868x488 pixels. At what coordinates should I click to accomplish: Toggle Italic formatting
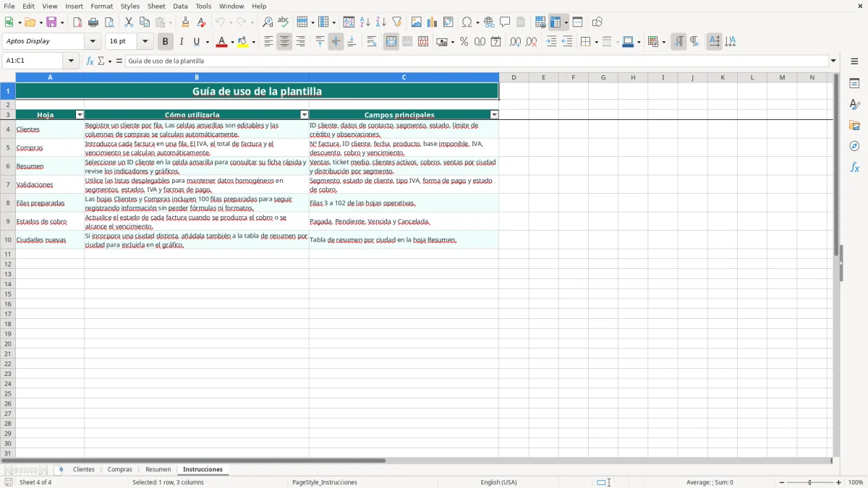click(182, 42)
